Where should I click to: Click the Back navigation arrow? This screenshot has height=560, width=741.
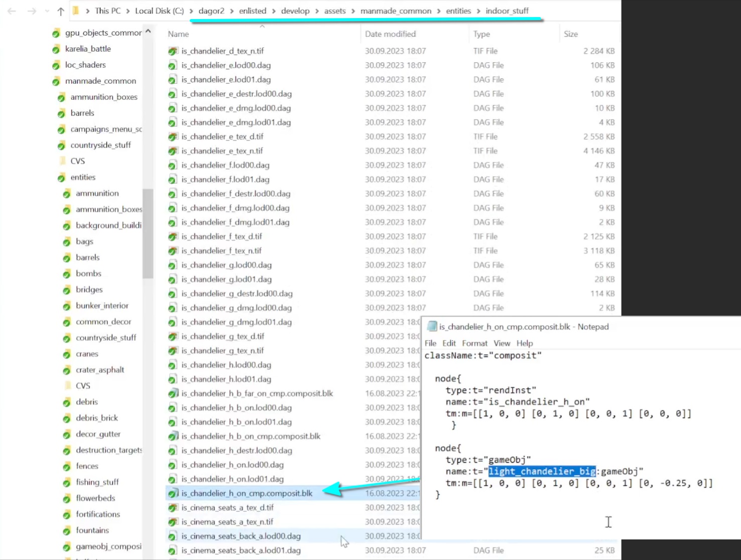(12, 11)
